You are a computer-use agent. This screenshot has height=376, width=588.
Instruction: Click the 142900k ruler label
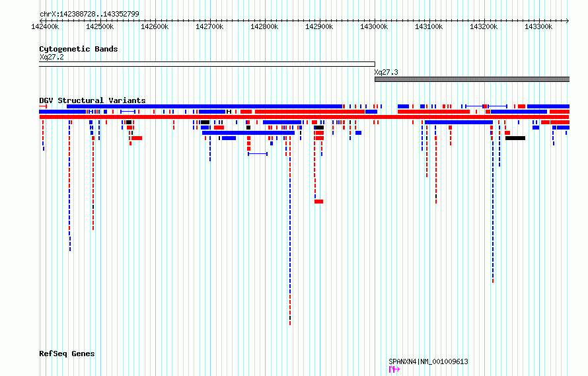(319, 26)
